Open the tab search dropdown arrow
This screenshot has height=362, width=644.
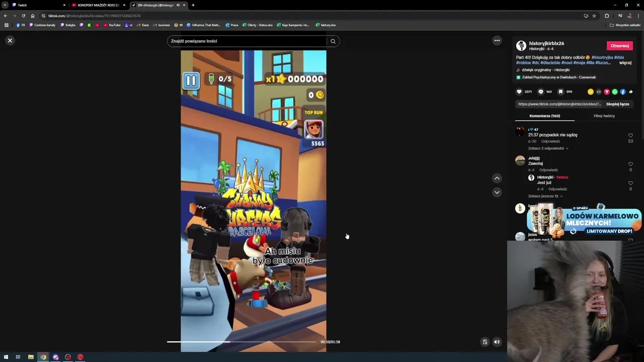point(5,5)
